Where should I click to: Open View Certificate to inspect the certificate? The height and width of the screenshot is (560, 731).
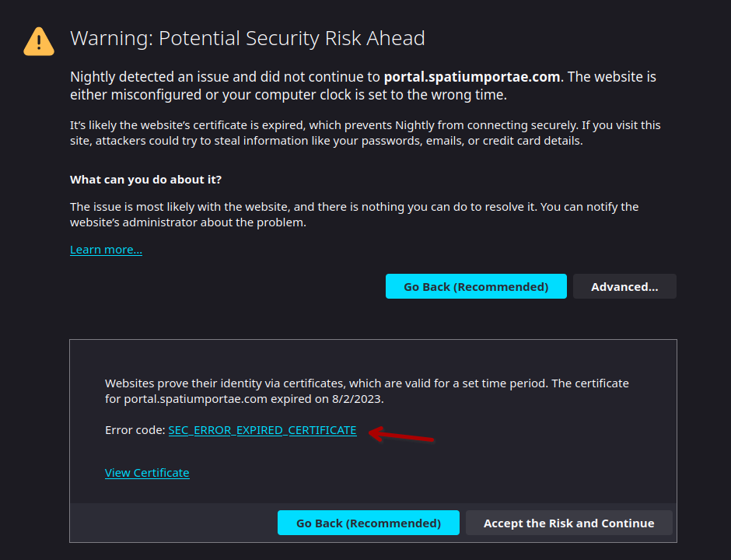click(147, 472)
